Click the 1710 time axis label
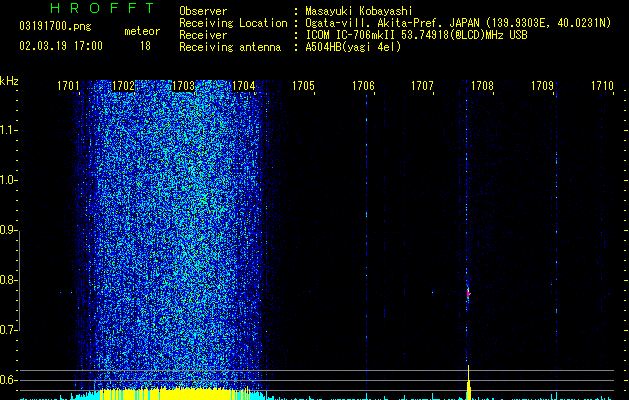 (603, 86)
